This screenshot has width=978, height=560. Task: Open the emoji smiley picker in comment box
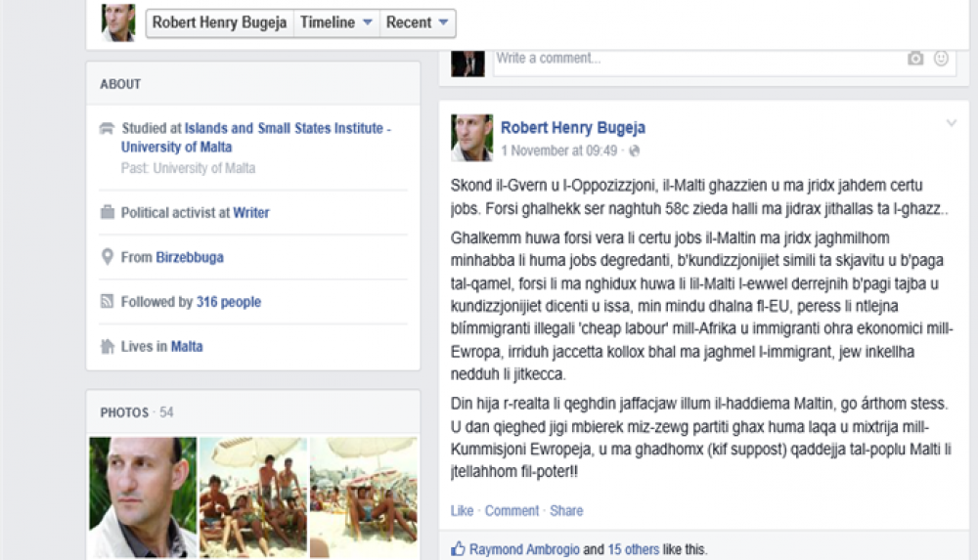pos(941,59)
